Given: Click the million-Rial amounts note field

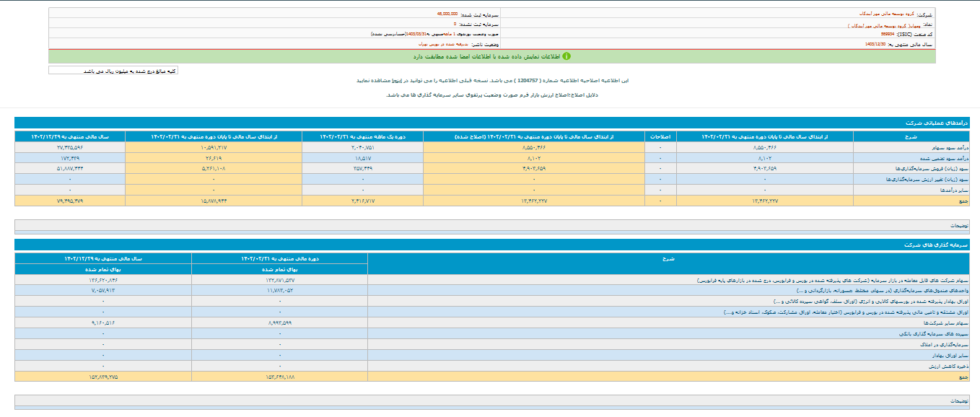Looking at the screenshot, I should tap(113, 71).
